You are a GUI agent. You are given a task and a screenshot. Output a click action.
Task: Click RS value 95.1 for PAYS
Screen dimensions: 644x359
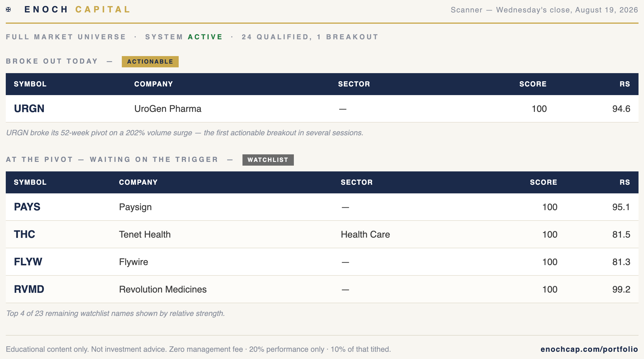pos(621,207)
